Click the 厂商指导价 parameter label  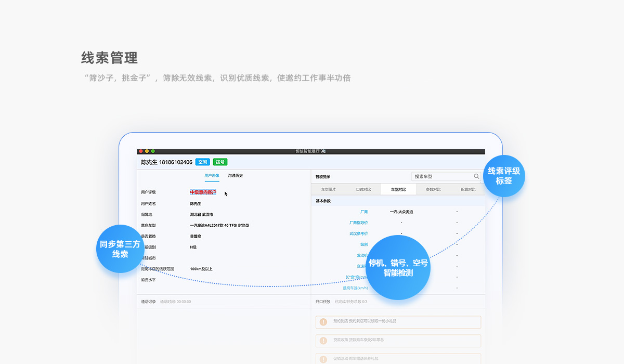coord(359,223)
